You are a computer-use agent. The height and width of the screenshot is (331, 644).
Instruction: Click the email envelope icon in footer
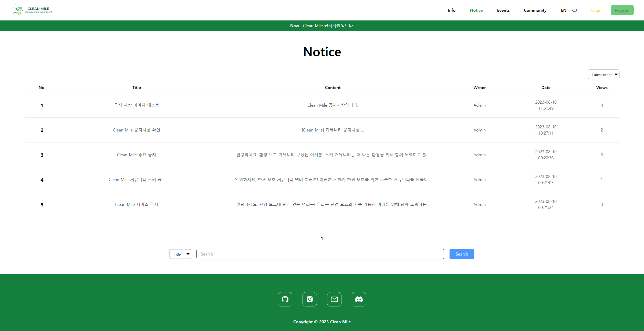coord(334,299)
